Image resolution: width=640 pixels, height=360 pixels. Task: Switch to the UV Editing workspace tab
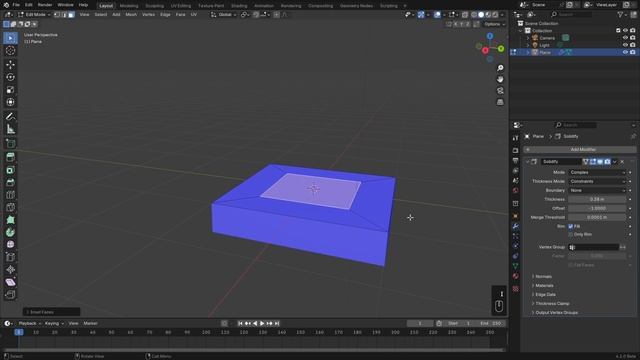[x=181, y=6]
